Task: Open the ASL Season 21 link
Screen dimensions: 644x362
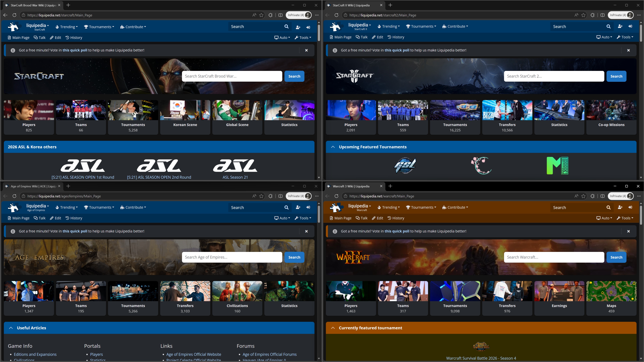Action: point(235,177)
